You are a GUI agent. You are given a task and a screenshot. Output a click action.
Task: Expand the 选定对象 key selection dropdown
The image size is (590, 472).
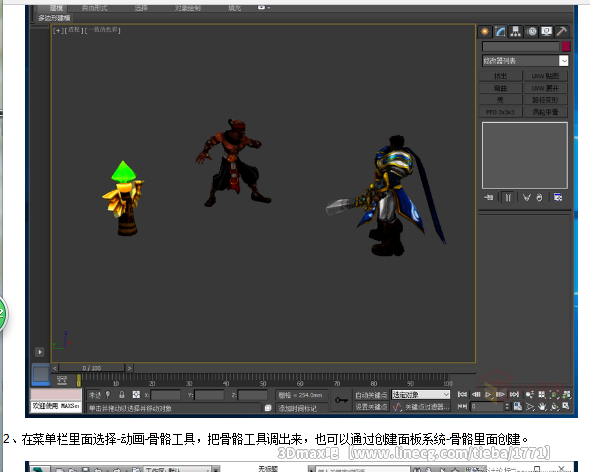click(421, 394)
